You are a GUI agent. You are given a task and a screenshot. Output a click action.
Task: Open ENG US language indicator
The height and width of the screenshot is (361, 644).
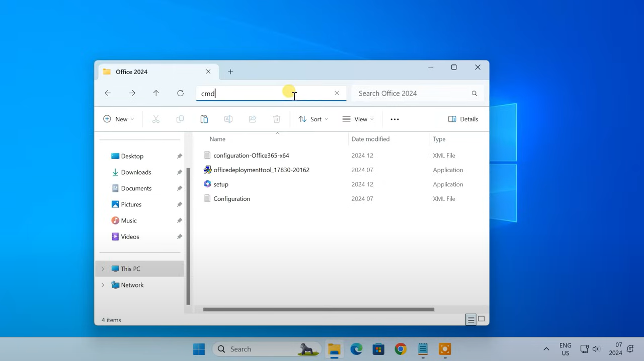coord(566,349)
